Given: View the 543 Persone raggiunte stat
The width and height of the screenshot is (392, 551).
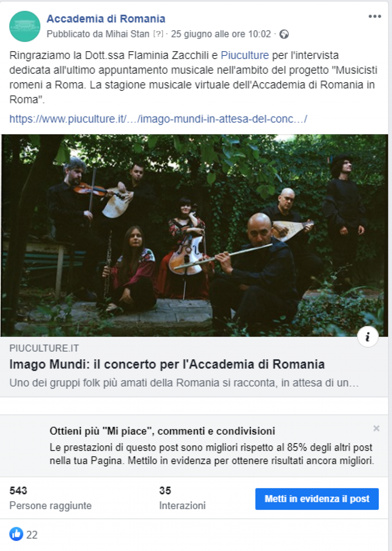Looking at the screenshot, I should [x=51, y=498].
